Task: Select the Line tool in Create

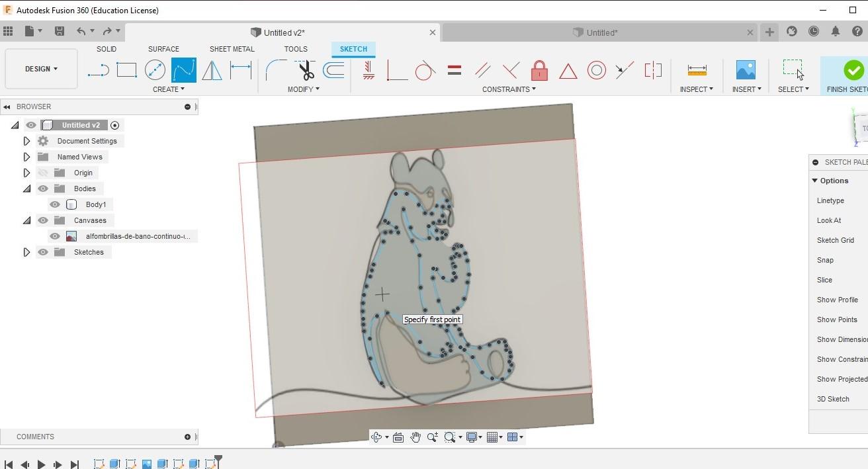Action: point(99,70)
